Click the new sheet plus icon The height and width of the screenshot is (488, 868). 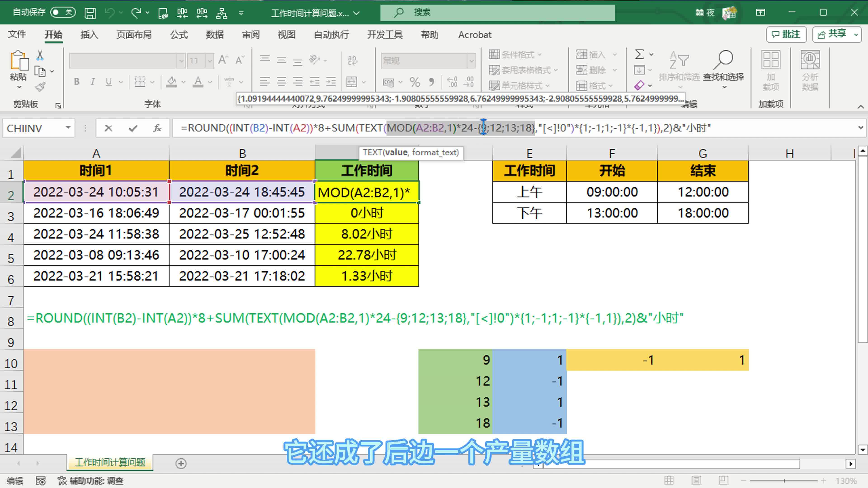coord(181,463)
